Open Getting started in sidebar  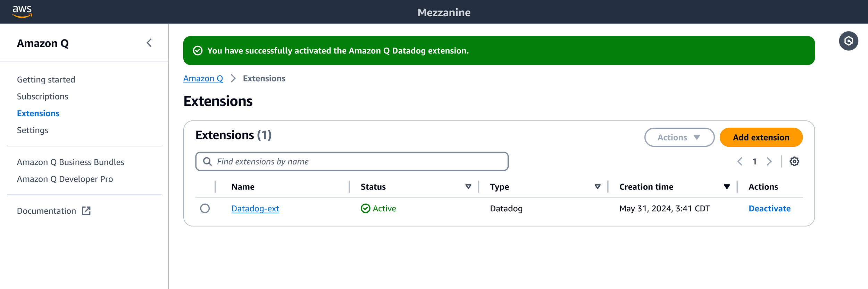click(x=46, y=79)
